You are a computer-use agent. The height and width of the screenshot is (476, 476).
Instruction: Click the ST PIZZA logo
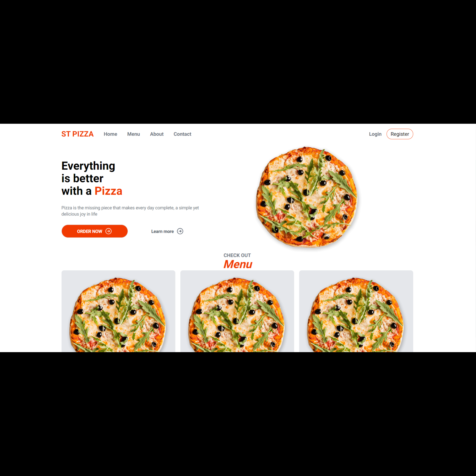click(x=78, y=134)
